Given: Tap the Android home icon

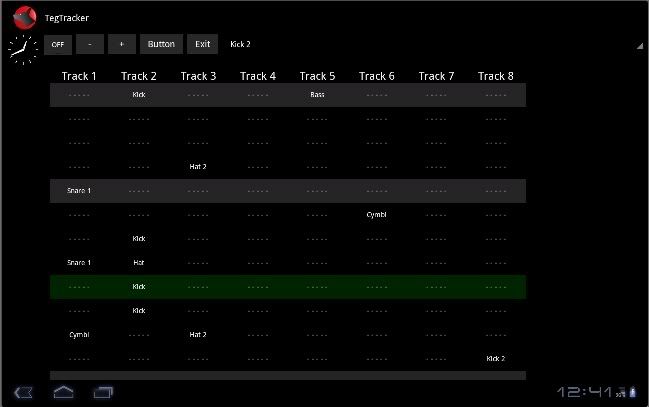Looking at the screenshot, I should tap(63, 391).
